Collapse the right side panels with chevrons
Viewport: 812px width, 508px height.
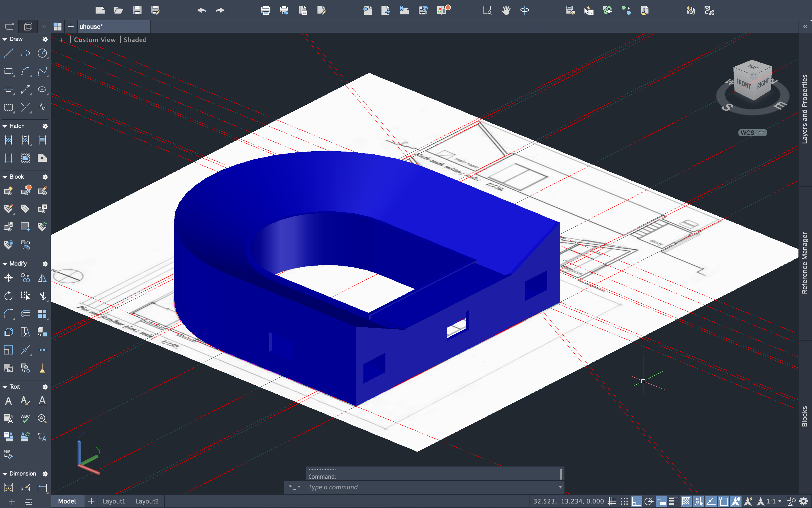click(805, 27)
